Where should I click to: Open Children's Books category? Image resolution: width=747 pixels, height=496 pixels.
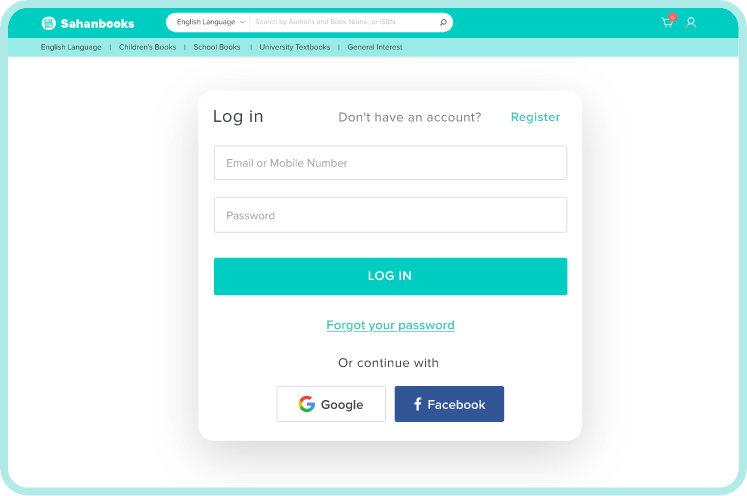pos(147,47)
